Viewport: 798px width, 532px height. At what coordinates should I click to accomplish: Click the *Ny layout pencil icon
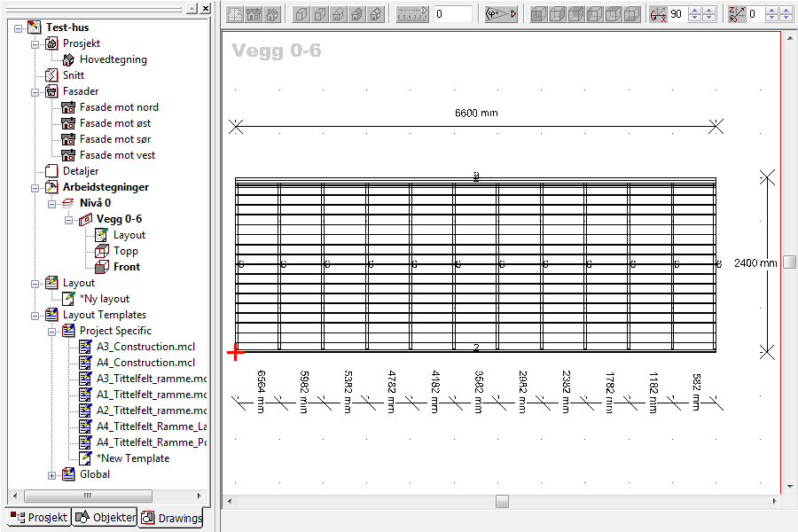pyautogui.click(x=68, y=299)
